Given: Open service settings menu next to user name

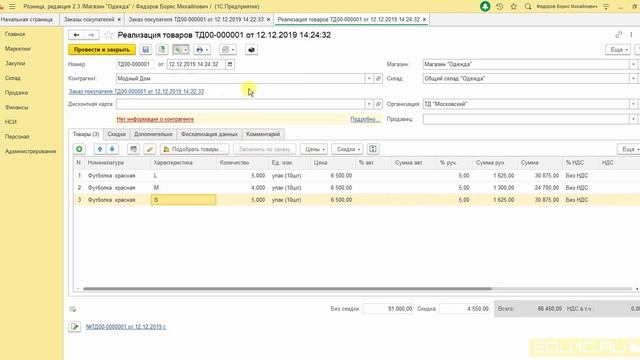Looking at the screenshot, I should (x=606, y=7).
